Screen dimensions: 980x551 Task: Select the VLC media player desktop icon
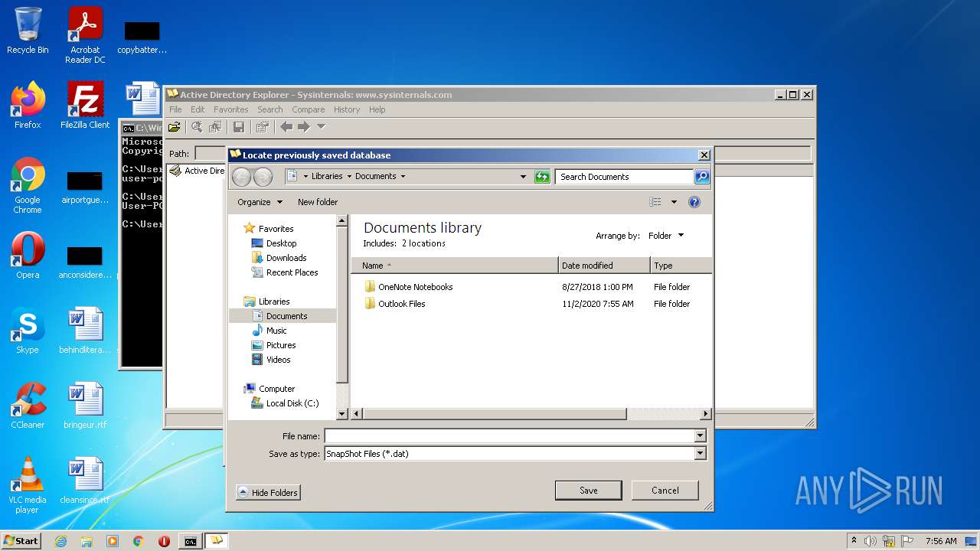pos(28,485)
